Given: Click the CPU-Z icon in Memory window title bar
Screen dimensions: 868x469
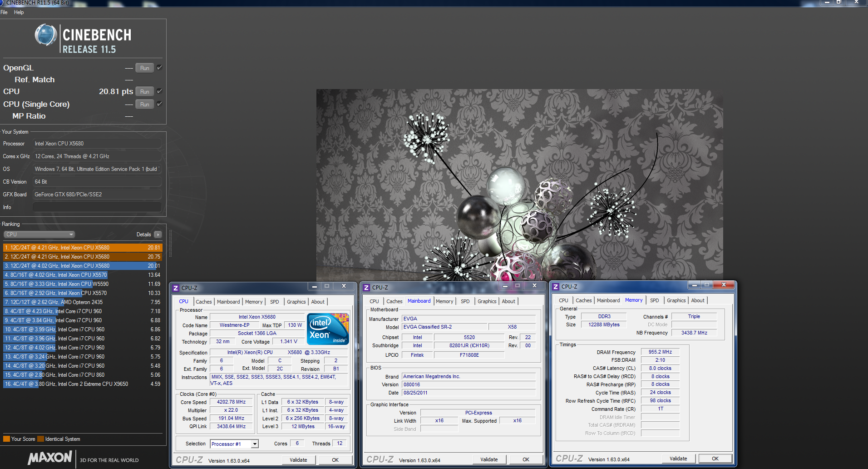Looking at the screenshot, I should pyautogui.click(x=556, y=287).
